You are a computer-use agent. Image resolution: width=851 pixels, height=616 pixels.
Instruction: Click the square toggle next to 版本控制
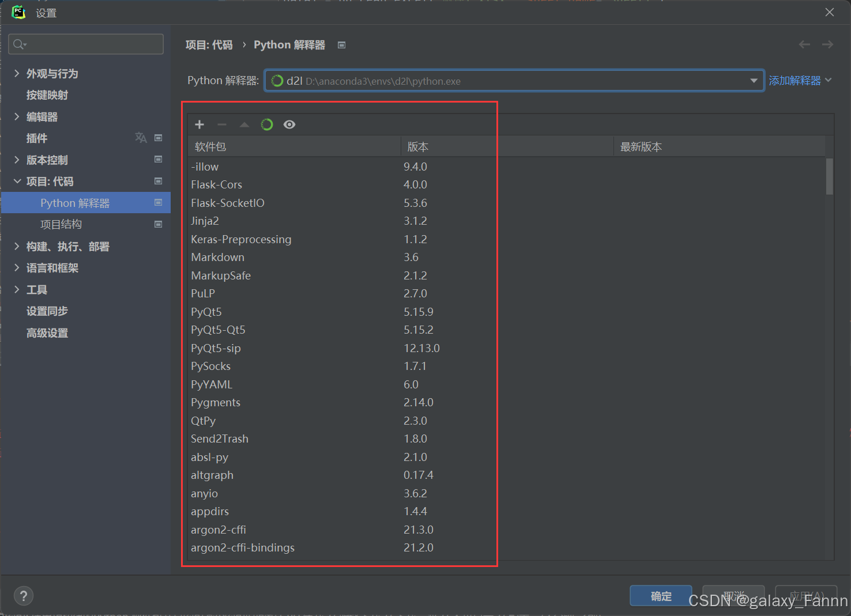[158, 160]
